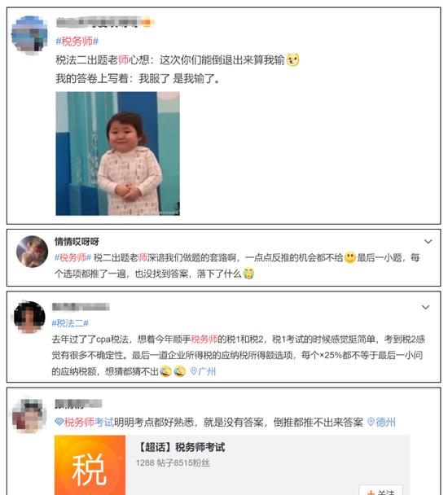Open the 德州 location tag

(x=381, y=422)
